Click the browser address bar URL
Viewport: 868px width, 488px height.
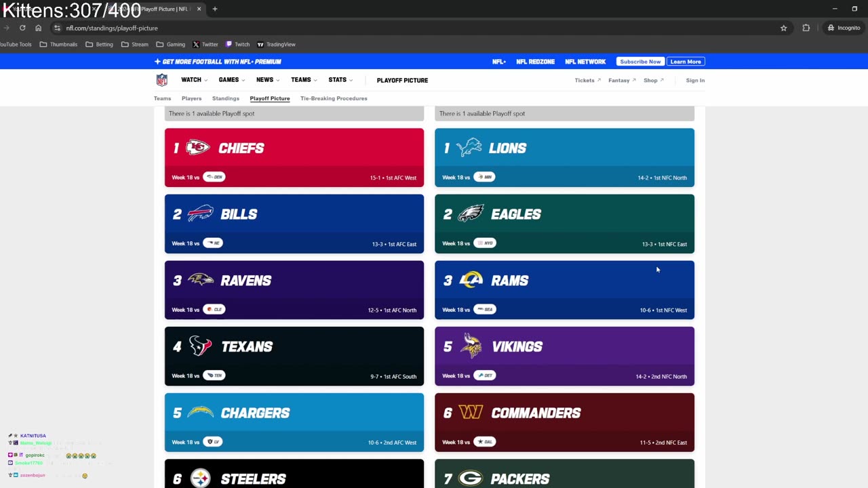click(x=112, y=28)
